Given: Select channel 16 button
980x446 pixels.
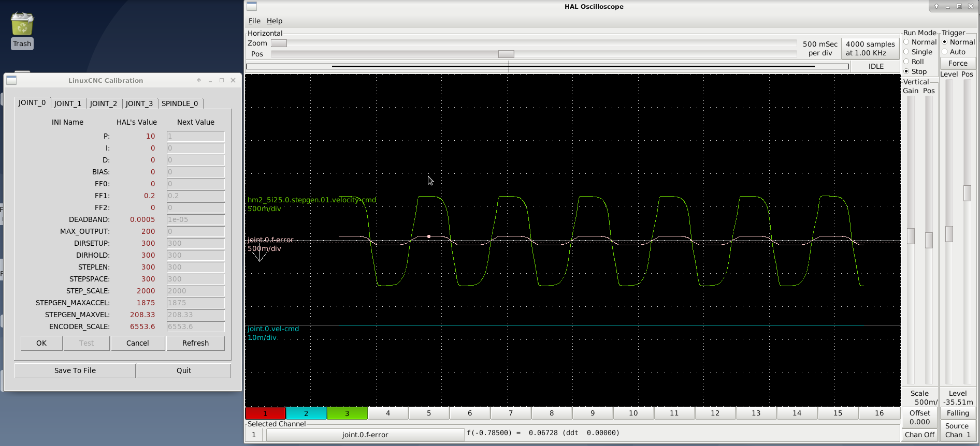Looking at the screenshot, I should coord(879,413).
